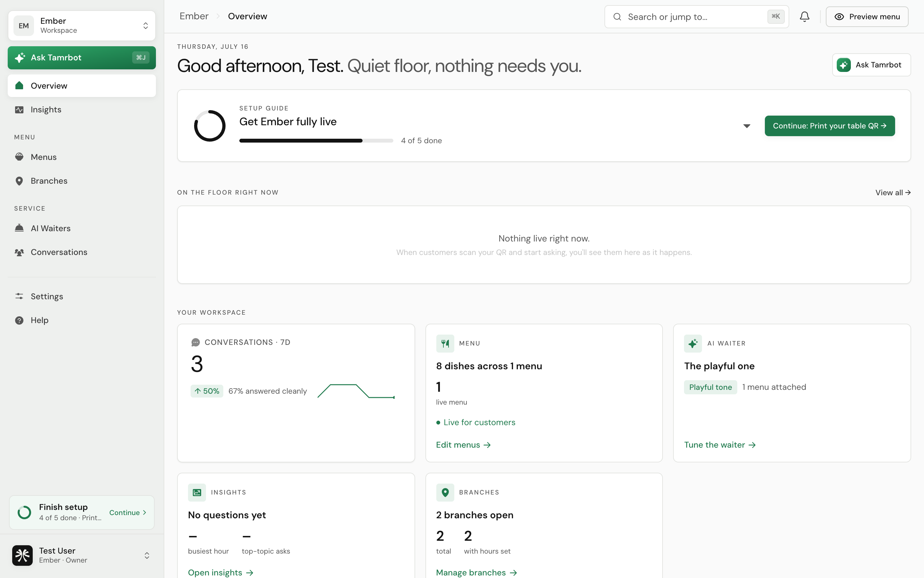Open Help in the sidebar

click(x=81, y=320)
